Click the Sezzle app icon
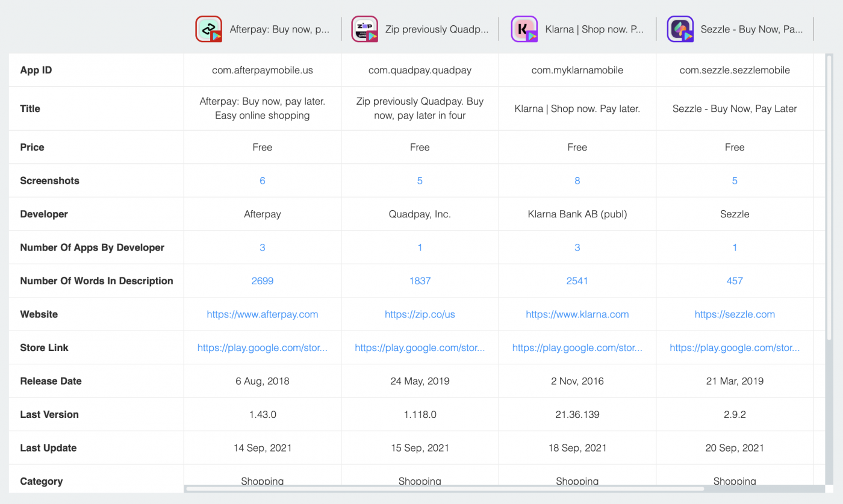 tap(680, 28)
